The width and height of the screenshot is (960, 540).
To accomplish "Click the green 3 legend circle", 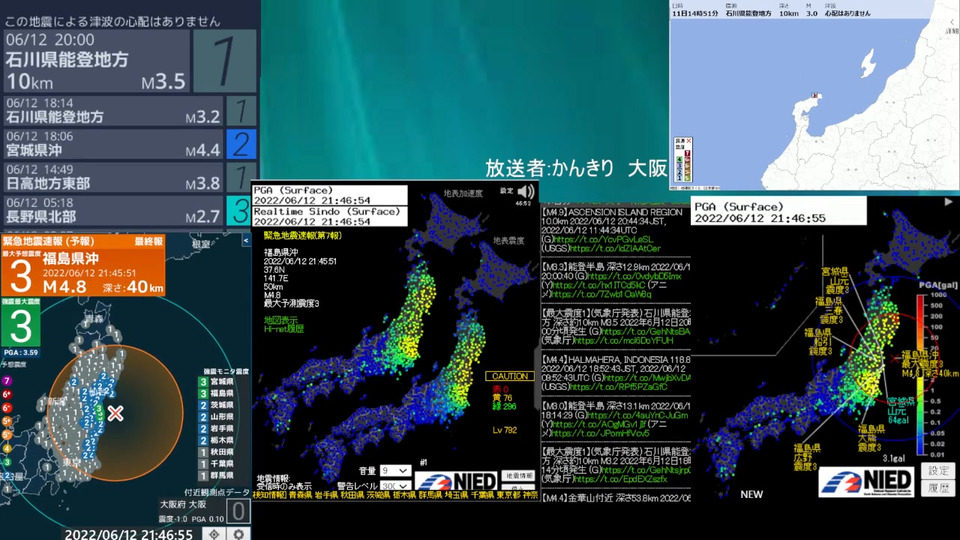I will (6, 462).
